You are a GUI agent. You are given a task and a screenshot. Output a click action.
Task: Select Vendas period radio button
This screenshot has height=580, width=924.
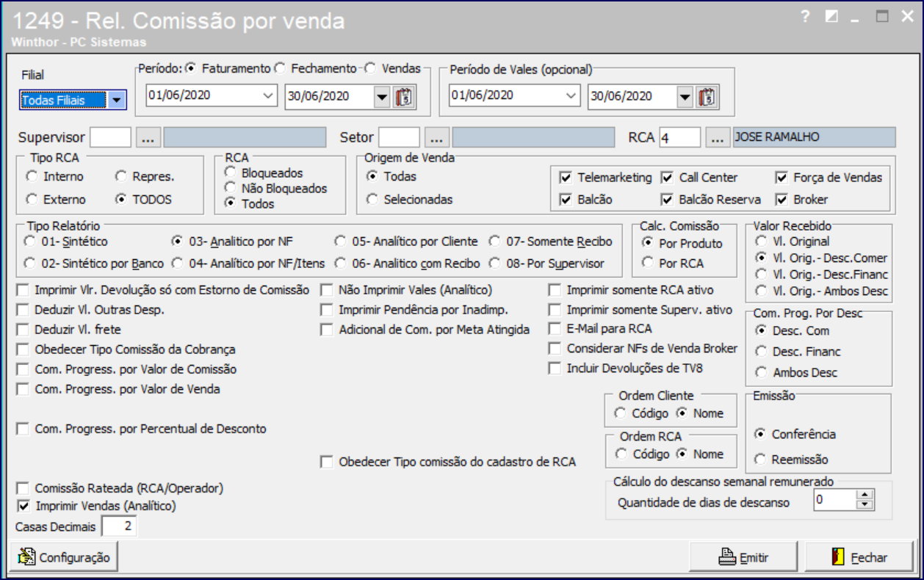tap(370, 68)
